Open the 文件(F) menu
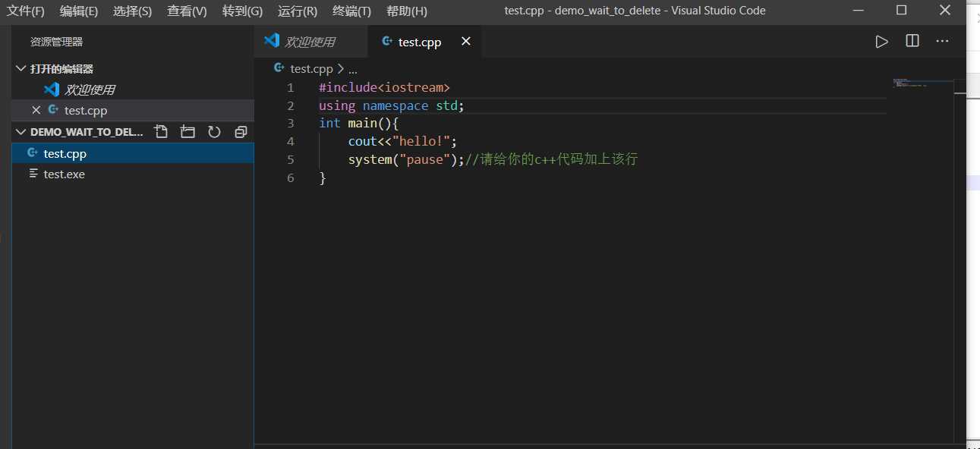 click(26, 11)
